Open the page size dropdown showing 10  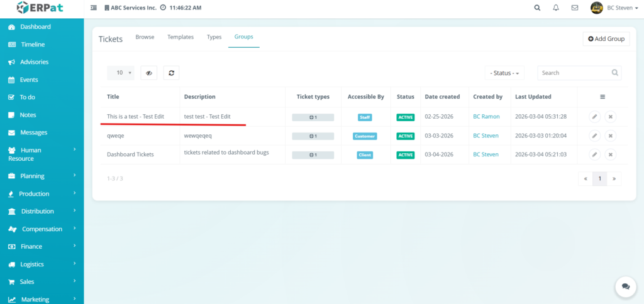[x=121, y=73]
